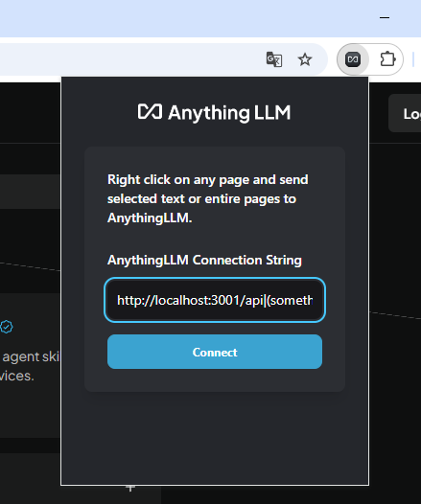Image resolution: width=421 pixels, height=504 pixels.
Task: Bookmark this page with the star icon
Action: coord(305,59)
